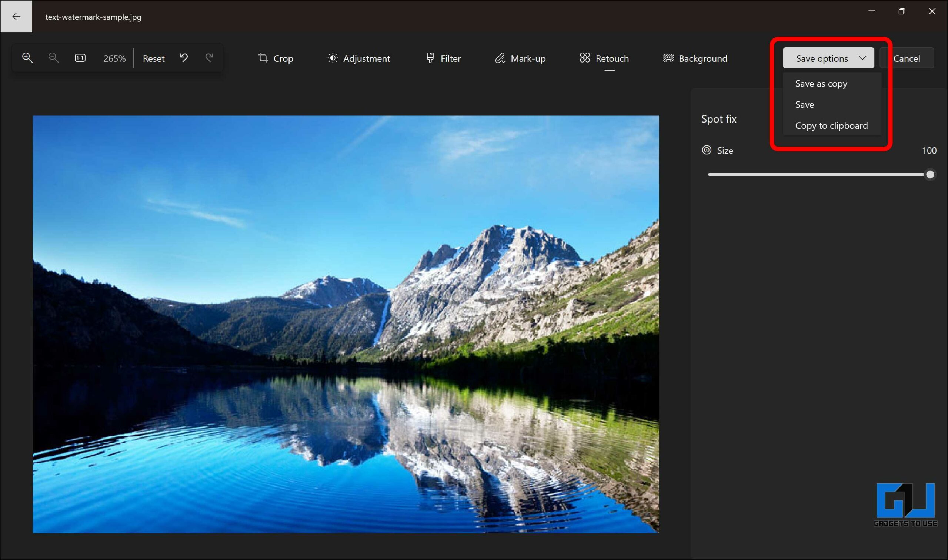Switch to the Mark-up tab
948x560 pixels.
point(520,58)
